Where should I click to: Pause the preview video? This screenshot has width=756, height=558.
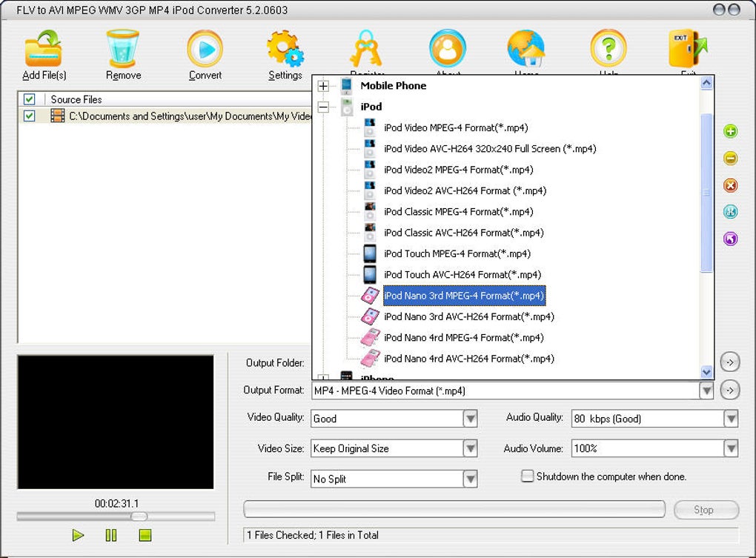tap(111, 535)
